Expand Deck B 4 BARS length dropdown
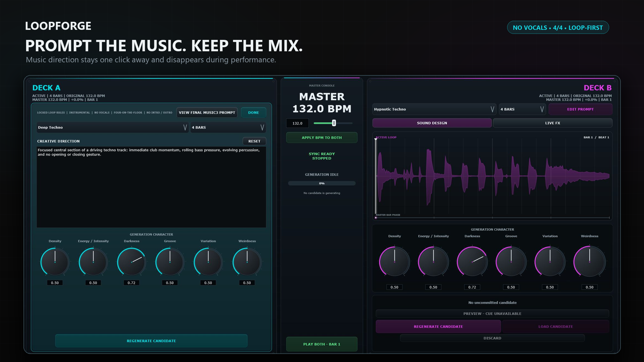Image resolution: width=644 pixels, height=362 pixels. 522,109
